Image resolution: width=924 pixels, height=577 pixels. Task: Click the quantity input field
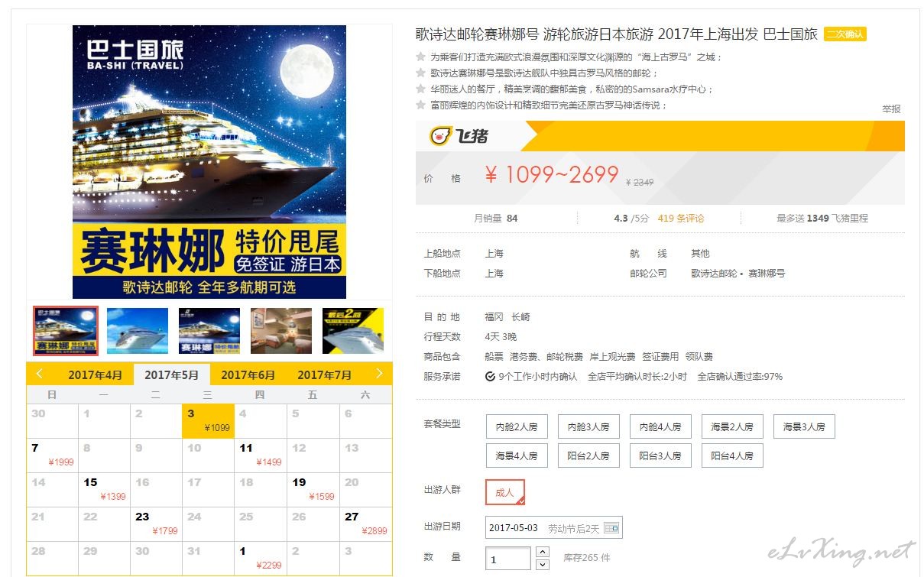508,559
